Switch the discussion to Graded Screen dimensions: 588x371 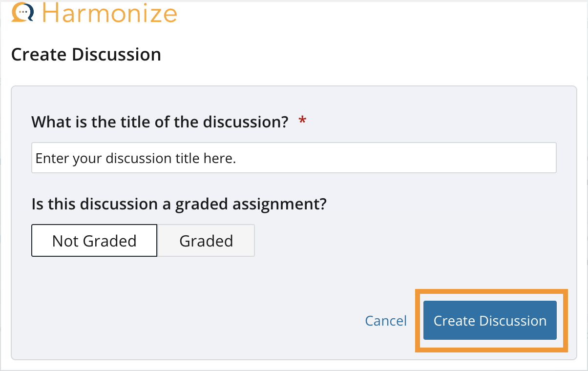click(206, 241)
